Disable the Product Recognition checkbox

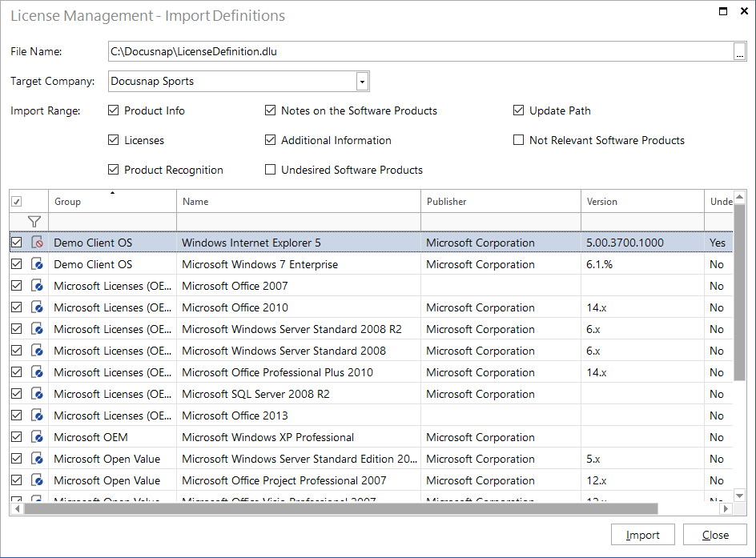113,170
